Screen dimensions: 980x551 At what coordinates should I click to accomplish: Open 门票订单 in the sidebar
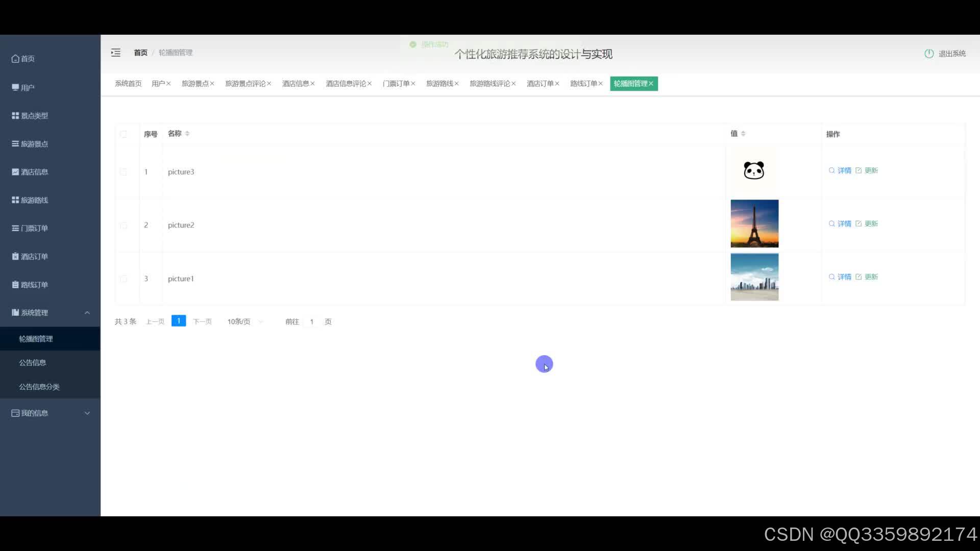pos(50,228)
